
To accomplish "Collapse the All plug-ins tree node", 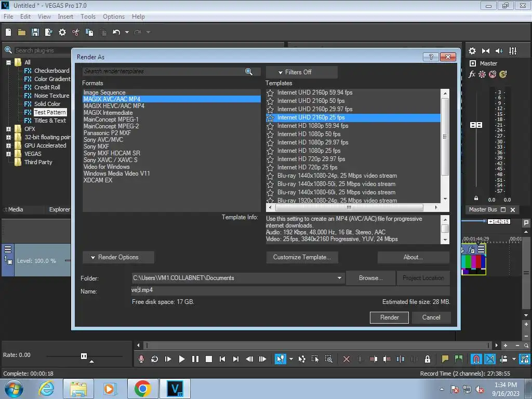I will click(8, 62).
